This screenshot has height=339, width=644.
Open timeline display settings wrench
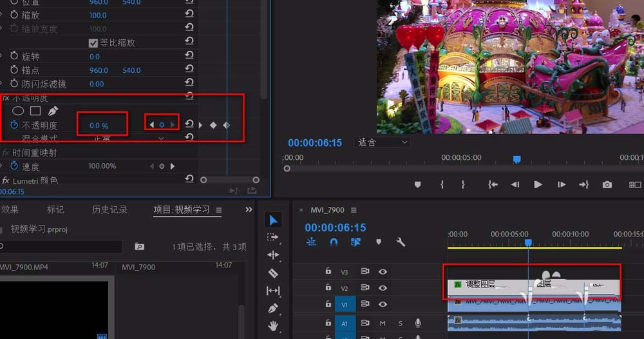click(401, 242)
